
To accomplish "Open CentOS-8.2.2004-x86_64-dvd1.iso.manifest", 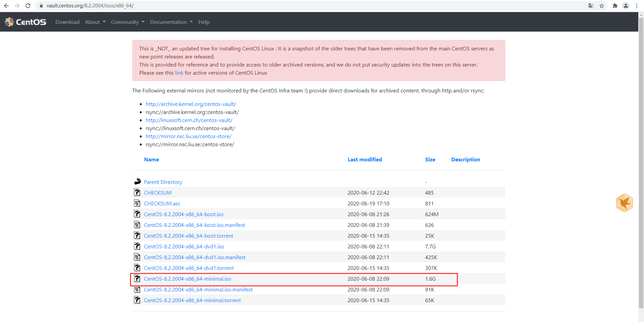I will [195, 257].
